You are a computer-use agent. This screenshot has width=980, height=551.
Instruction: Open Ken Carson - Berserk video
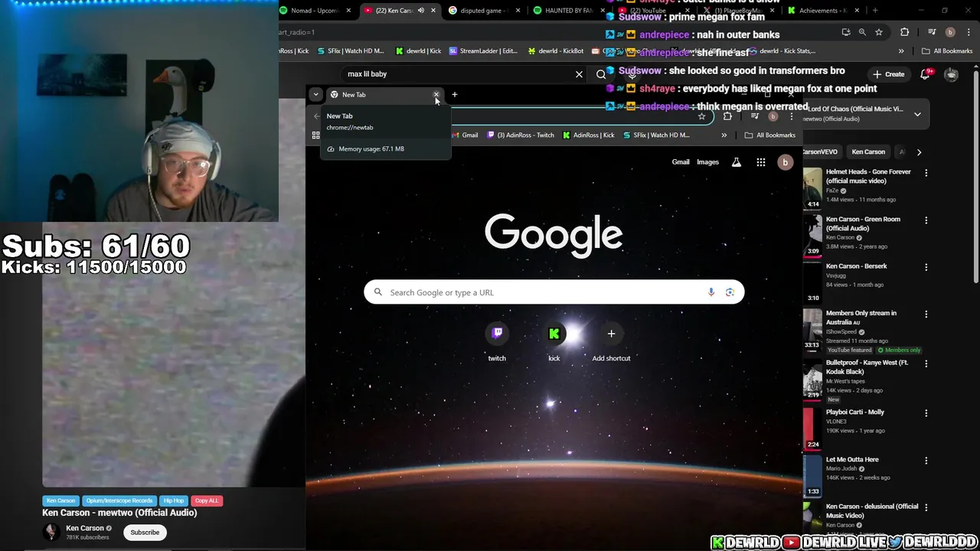click(856, 266)
